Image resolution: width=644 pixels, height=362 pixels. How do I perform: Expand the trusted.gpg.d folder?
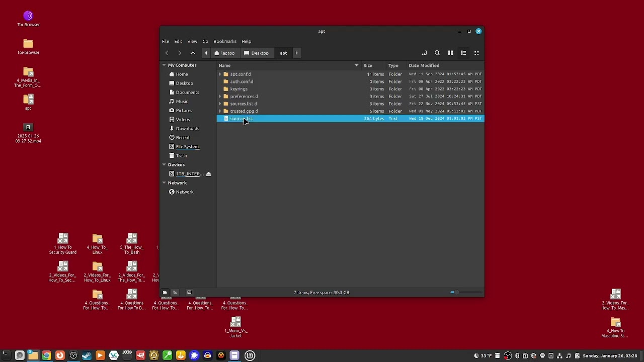[x=220, y=111]
